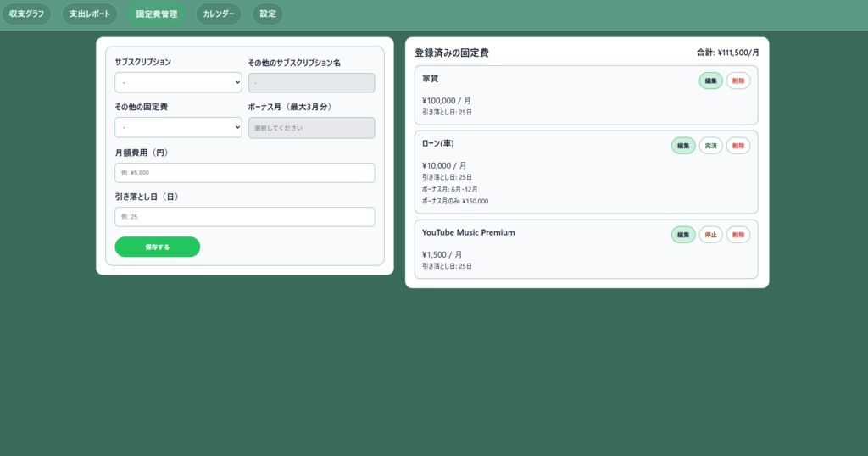
Task: Edit the 家賃 entry
Action: (x=711, y=81)
